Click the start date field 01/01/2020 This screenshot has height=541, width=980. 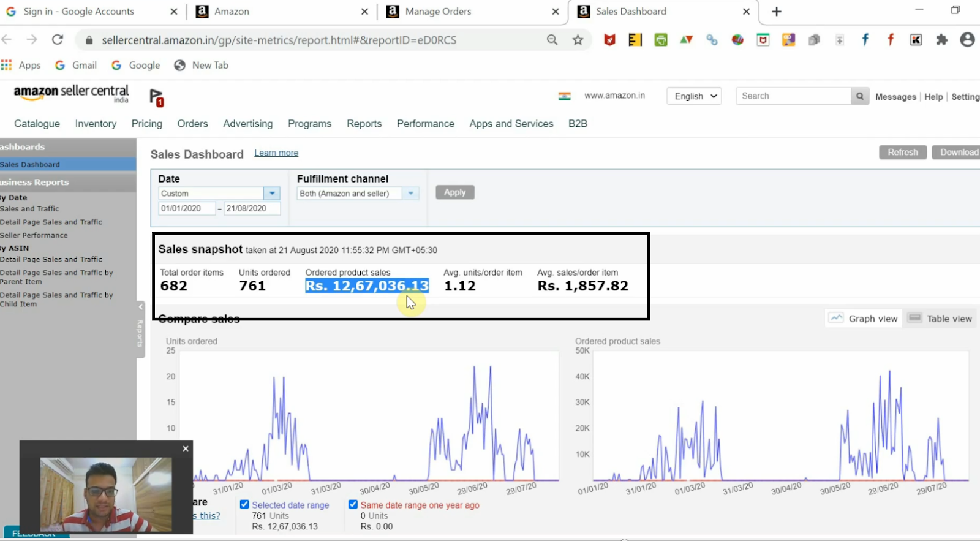point(187,208)
